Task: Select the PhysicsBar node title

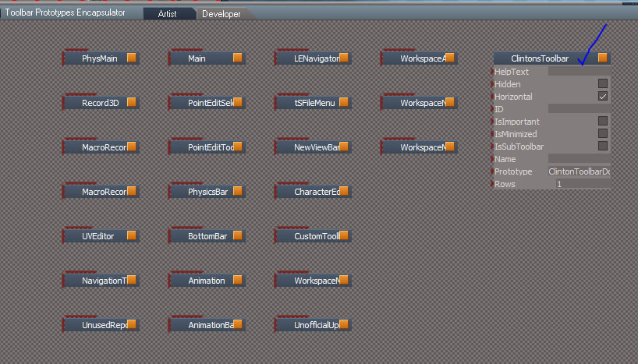Action: (x=208, y=192)
